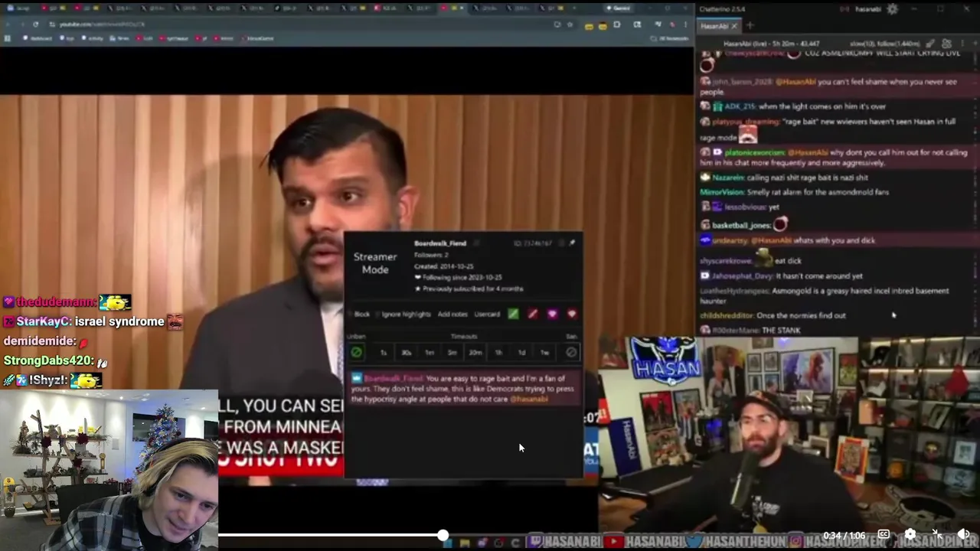Click the green custom mod action icon
The image size is (980, 551).
coord(513,314)
